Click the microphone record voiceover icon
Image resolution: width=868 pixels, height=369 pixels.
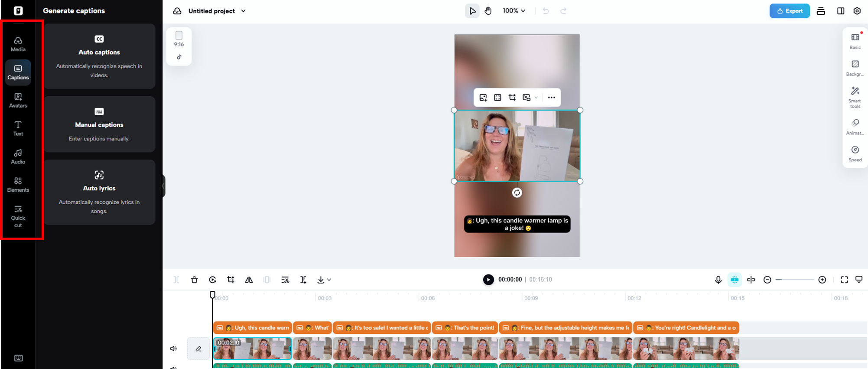[x=718, y=280]
